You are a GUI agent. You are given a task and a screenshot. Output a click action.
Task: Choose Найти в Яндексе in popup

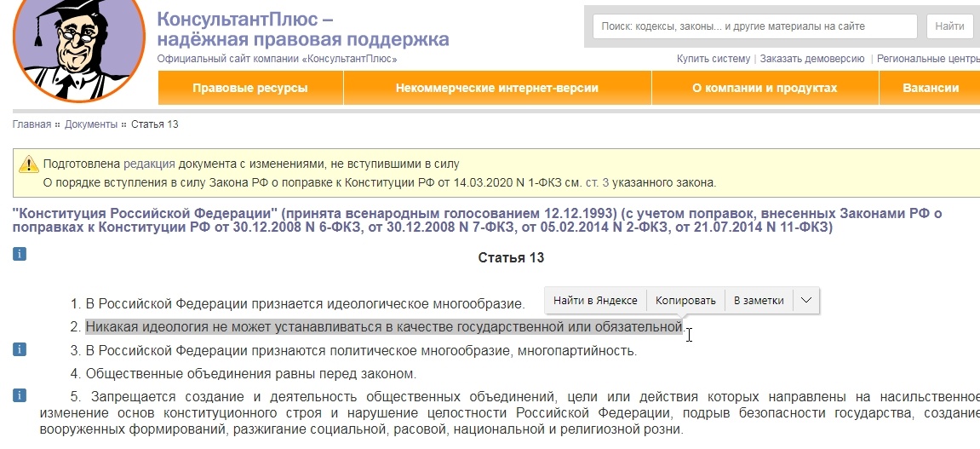(595, 300)
